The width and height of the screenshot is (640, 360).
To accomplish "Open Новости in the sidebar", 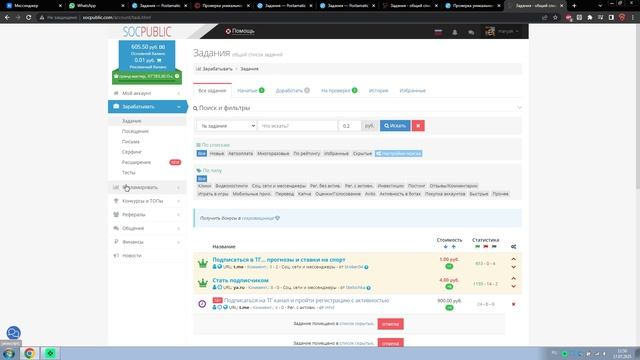I will tap(132, 256).
